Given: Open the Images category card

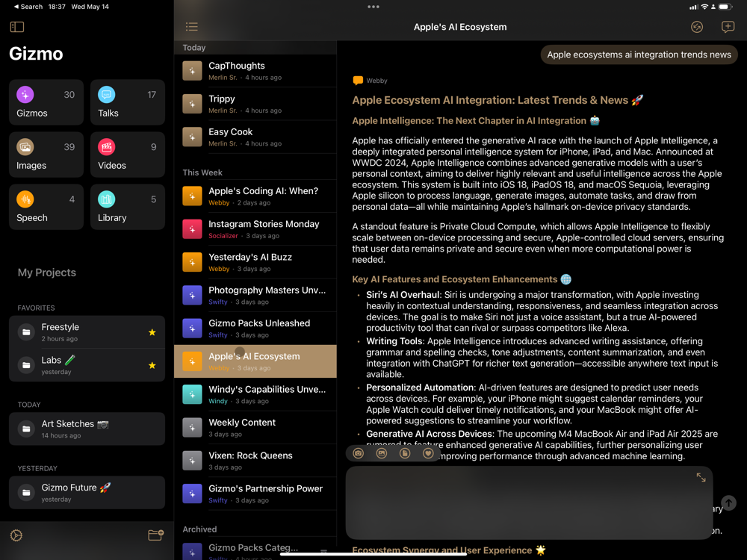Looking at the screenshot, I should (x=46, y=155).
